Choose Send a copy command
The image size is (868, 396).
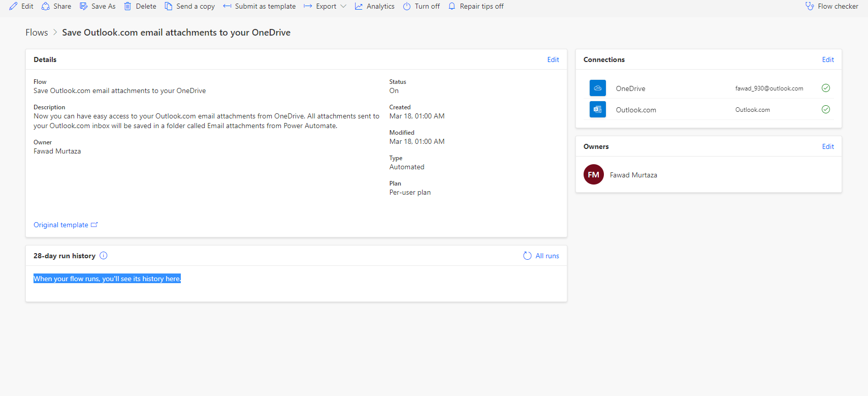coord(189,6)
